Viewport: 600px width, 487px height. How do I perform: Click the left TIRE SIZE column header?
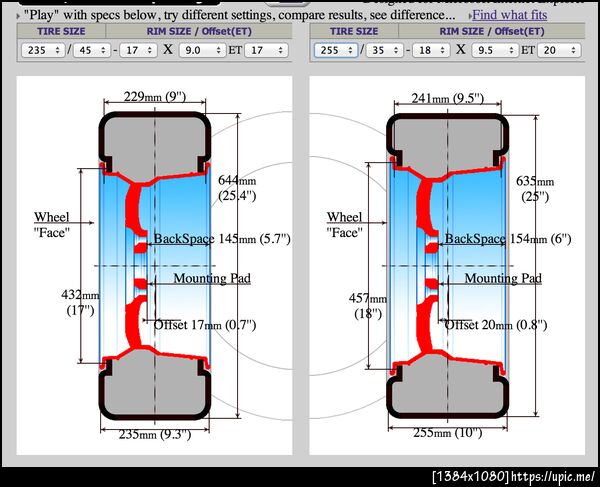coord(61,31)
